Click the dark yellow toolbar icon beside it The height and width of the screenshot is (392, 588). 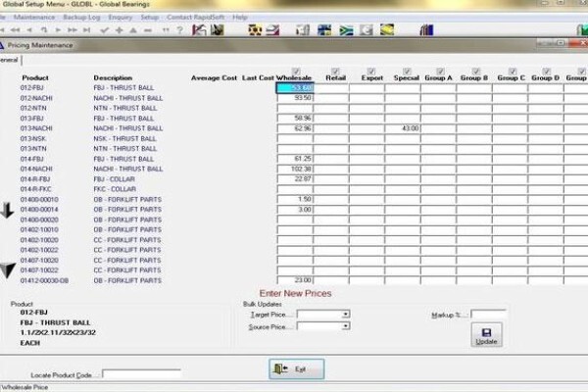click(218, 30)
